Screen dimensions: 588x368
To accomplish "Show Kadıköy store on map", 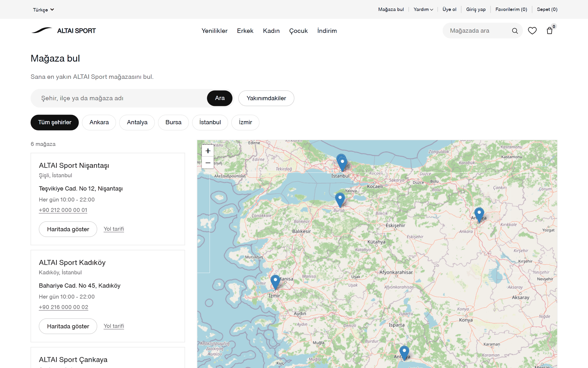I will 68,326.
